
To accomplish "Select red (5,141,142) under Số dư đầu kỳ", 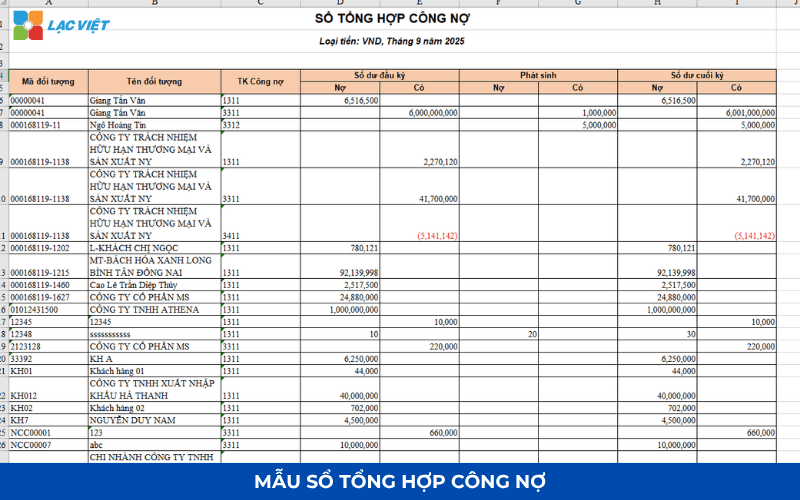I will click(419, 223).
